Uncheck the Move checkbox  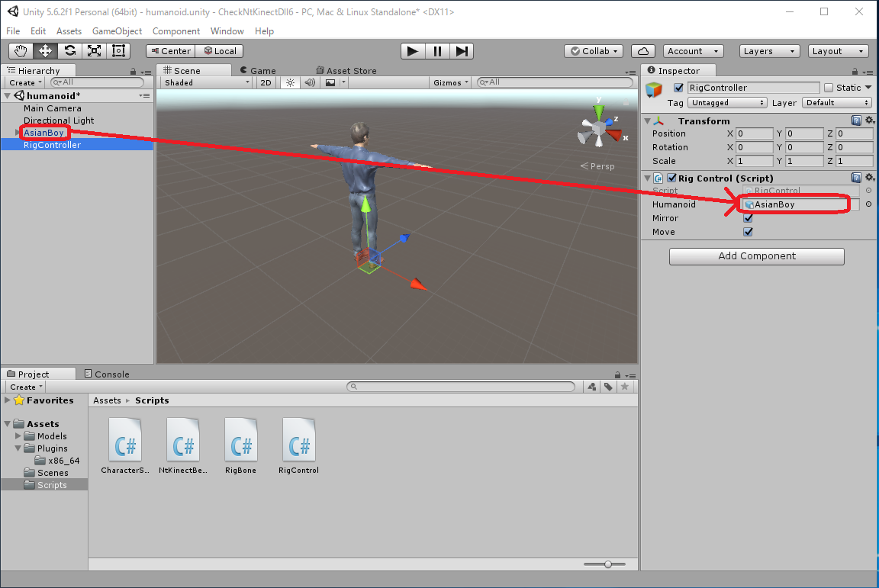(748, 232)
